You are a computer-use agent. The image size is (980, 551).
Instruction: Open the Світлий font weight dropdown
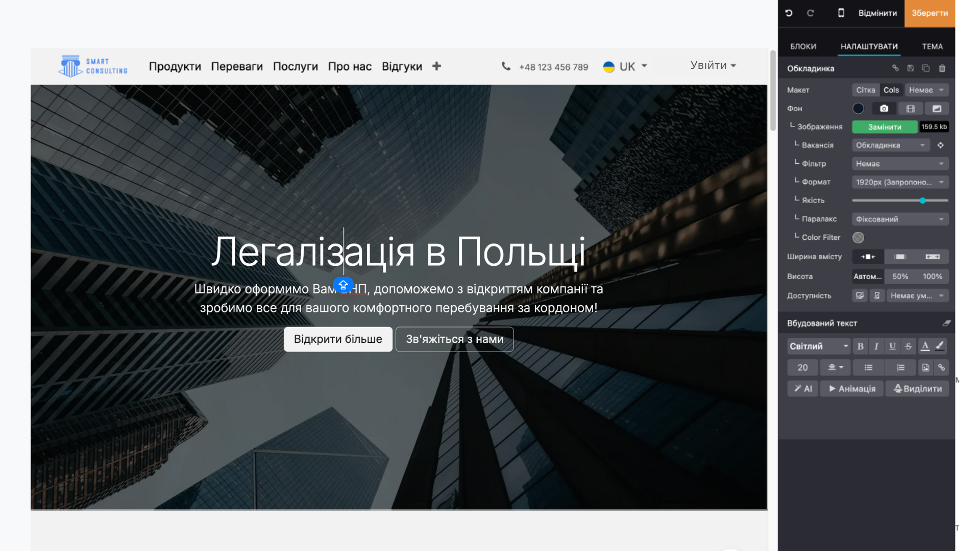pos(818,346)
